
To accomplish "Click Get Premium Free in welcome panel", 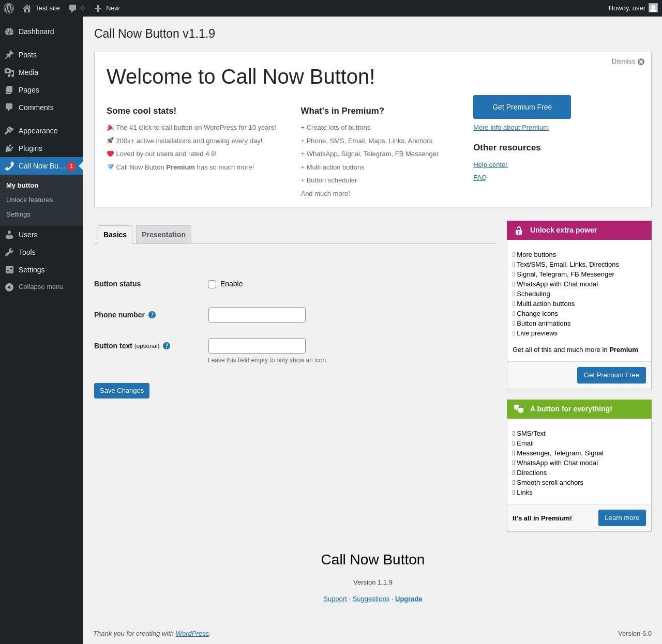I will click(x=522, y=107).
